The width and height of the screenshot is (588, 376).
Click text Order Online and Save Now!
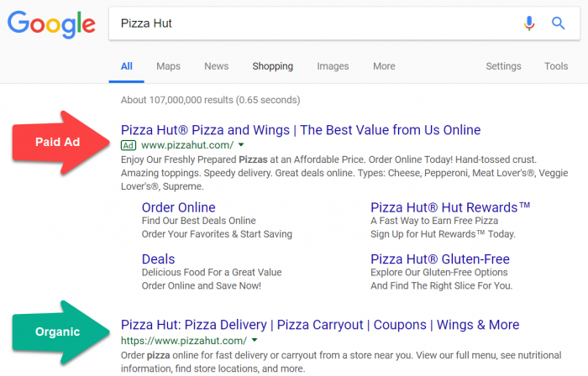[x=202, y=285]
